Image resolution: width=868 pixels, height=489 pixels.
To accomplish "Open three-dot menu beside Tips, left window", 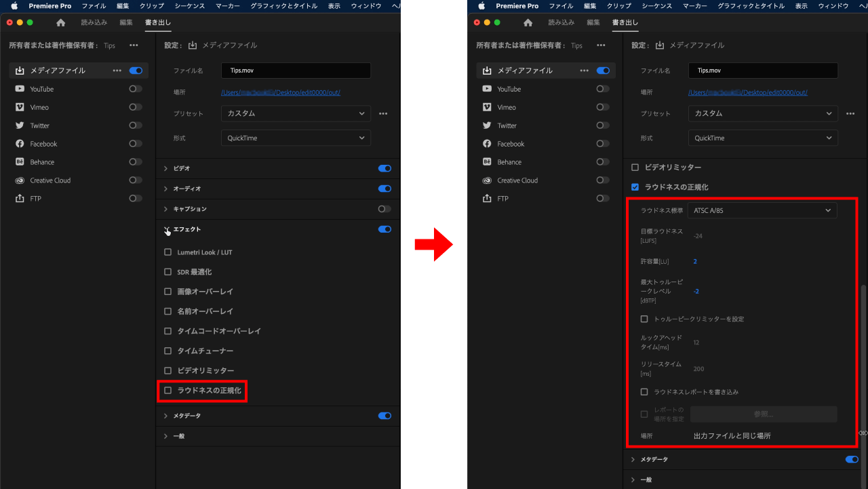I will coord(134,45).
